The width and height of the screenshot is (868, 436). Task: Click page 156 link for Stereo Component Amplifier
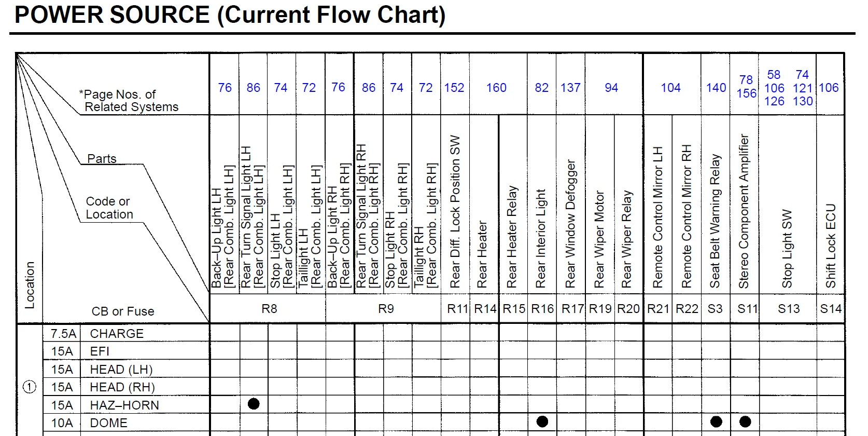point(746,93)
